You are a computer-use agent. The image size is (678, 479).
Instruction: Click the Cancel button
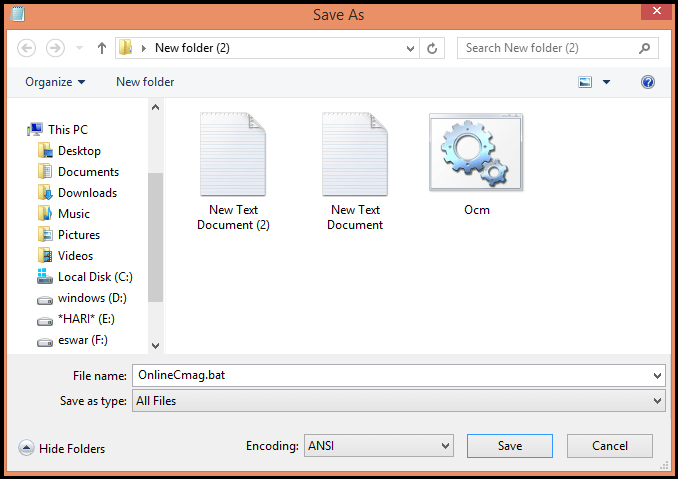[609, 446]
